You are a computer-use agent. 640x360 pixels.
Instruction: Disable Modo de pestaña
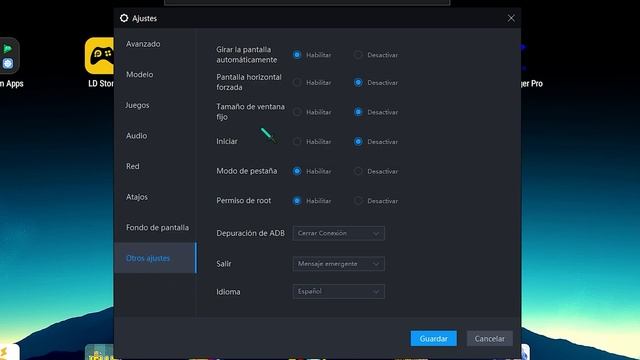point(358,171)
